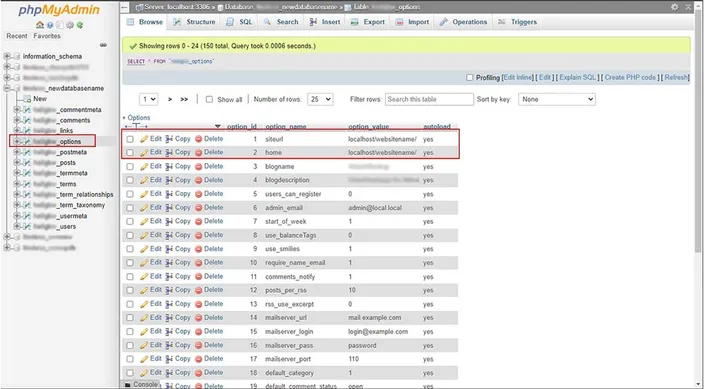
Task: Click the option_name column header
Action: 286,127
